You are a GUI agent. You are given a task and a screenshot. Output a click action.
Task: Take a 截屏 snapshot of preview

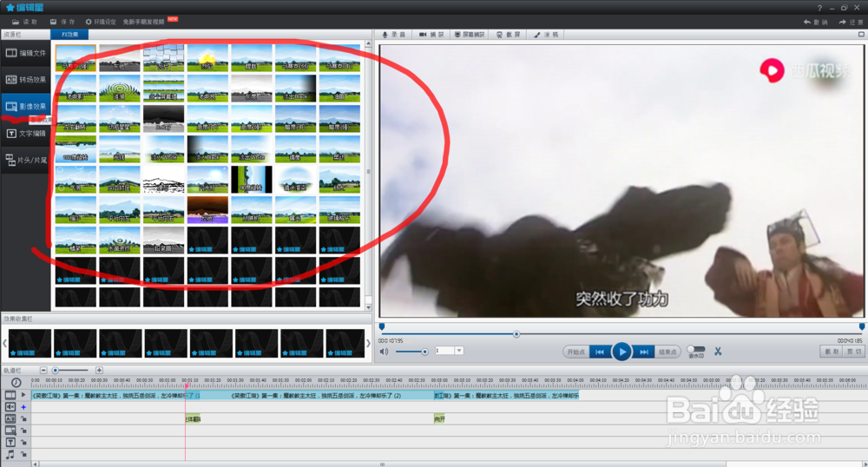508,35
